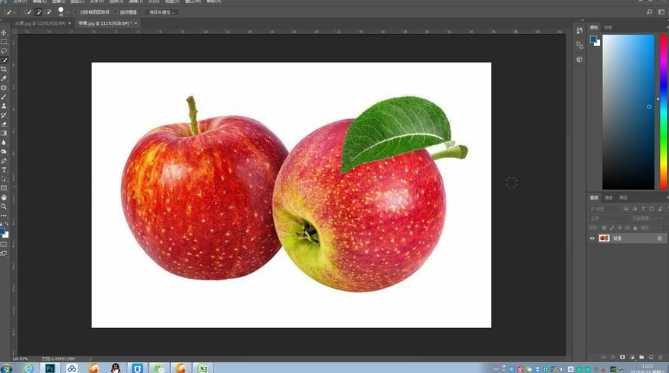Choose Subtract from Selection mode in options bar
The height and width of the screenshot is (373, 669).
48,12
